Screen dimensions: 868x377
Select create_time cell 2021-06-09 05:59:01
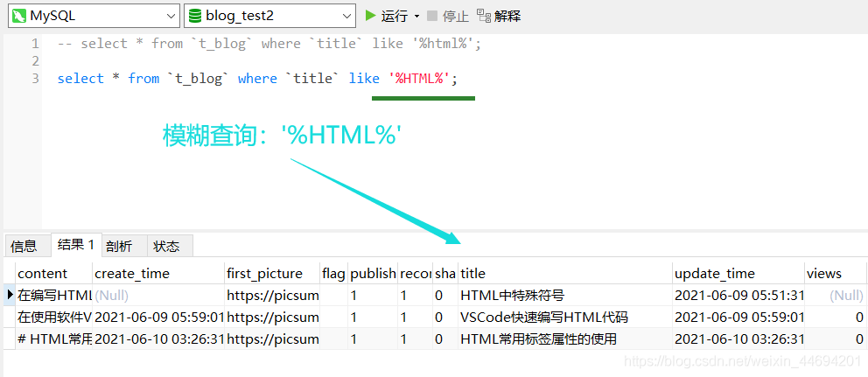pyautogui.click(x=158, y=318)
